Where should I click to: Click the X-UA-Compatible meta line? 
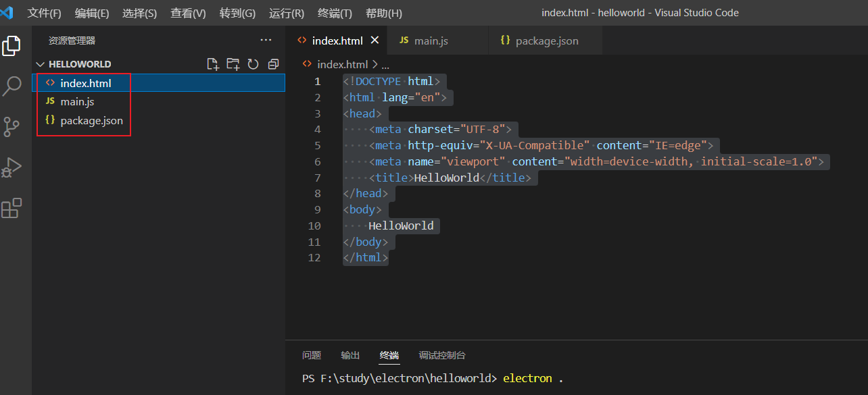[x=541, y=146]
